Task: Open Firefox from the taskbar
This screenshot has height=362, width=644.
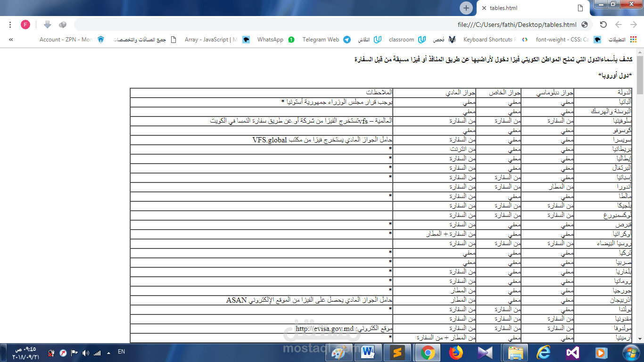Action: click(x=456, y=353)
